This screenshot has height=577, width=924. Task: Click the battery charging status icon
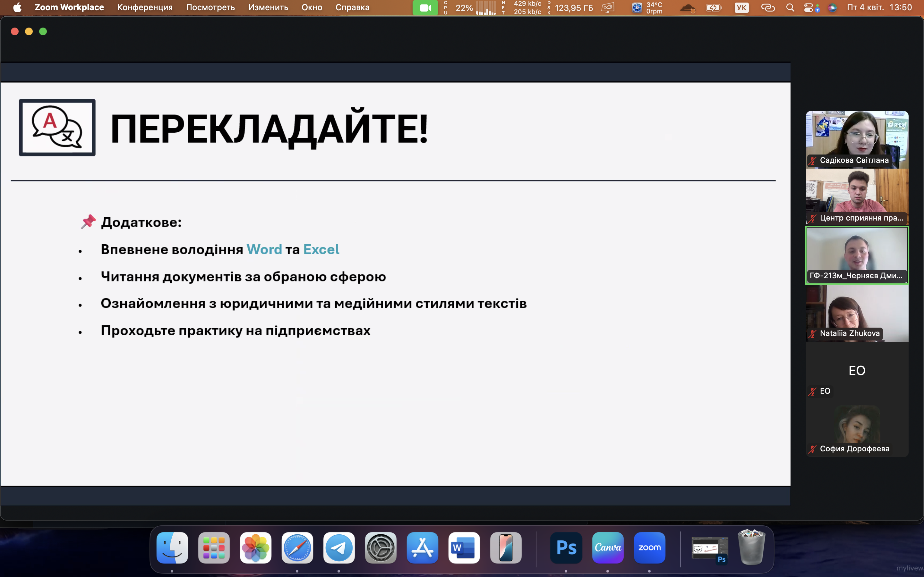[x=713, y=8]
